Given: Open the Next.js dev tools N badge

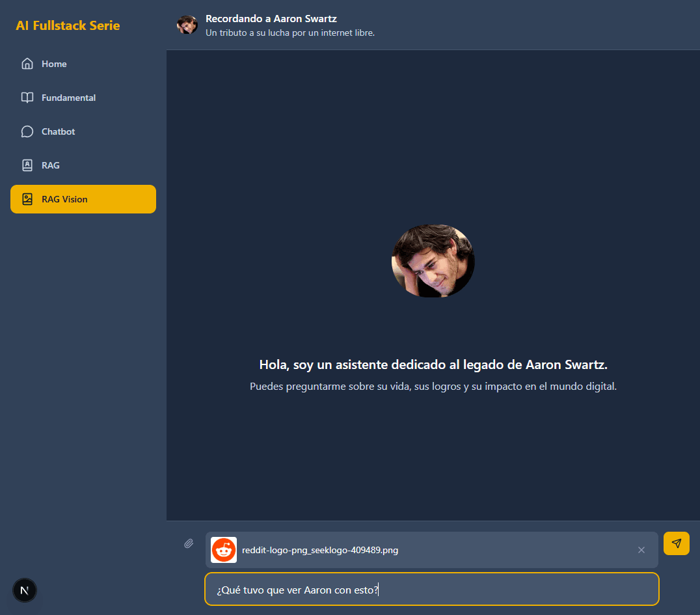Looking at the screenshot, I should tap(25, 590).
